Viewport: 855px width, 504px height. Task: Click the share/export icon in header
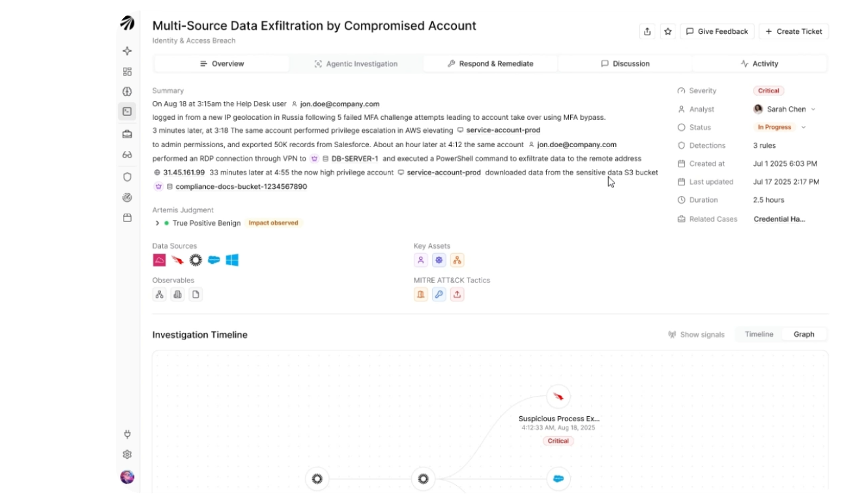[647, 31]
